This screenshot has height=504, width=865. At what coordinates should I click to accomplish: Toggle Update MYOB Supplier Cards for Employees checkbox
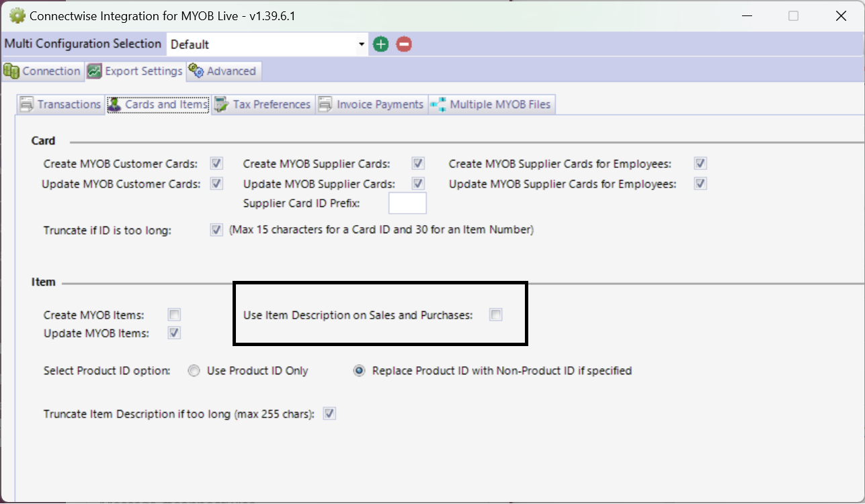tap(700, 183)
